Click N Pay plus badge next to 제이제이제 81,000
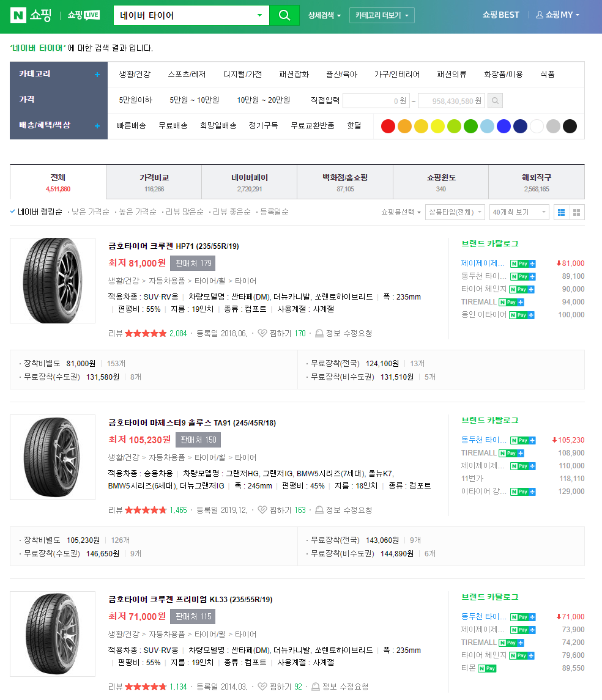This screenshot has width=602, height=700. [522, 264]
